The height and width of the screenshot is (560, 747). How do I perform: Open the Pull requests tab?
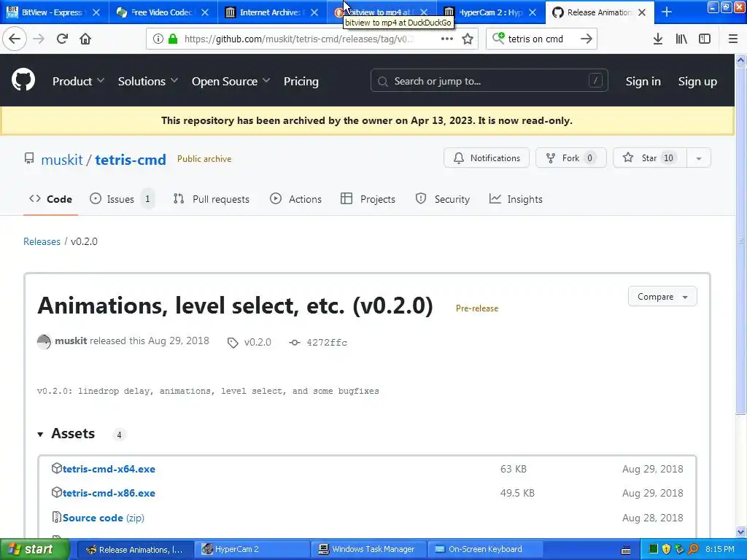coord(211,199)
